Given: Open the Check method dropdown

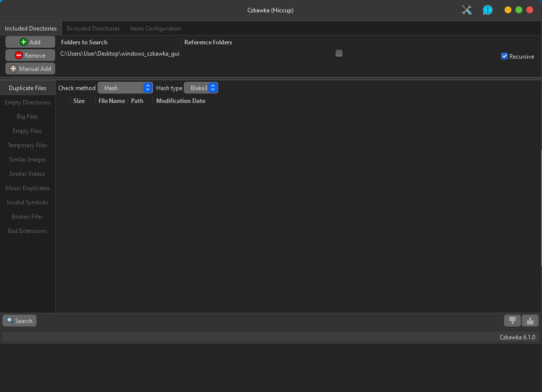Looking at the screenshot, I should (125, 88).
